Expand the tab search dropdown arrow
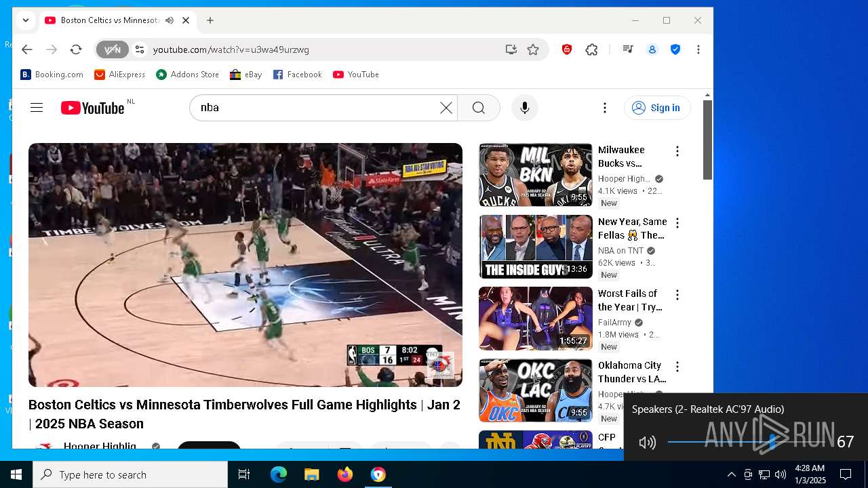868x488 pixels. pos(25,20)
